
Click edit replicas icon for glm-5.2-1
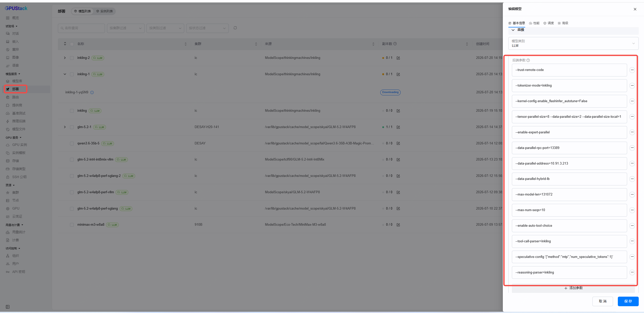(398, 127)
